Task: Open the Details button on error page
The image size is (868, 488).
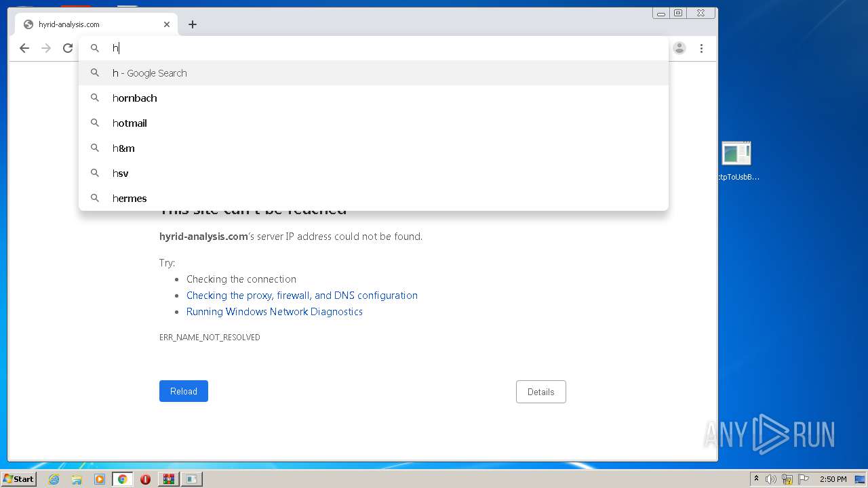Action: 541,392
